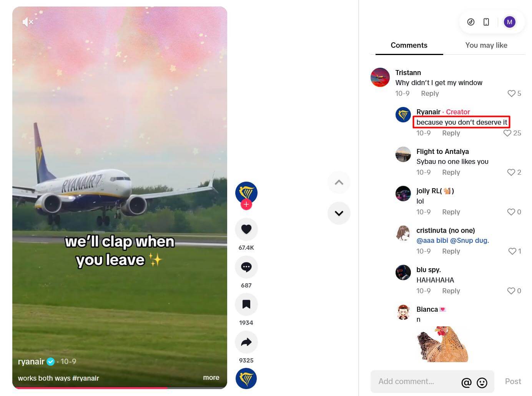Follow Ryanair with the plus button
The width and height of the screenshot is (532, 396).
(x=246, y=204)
